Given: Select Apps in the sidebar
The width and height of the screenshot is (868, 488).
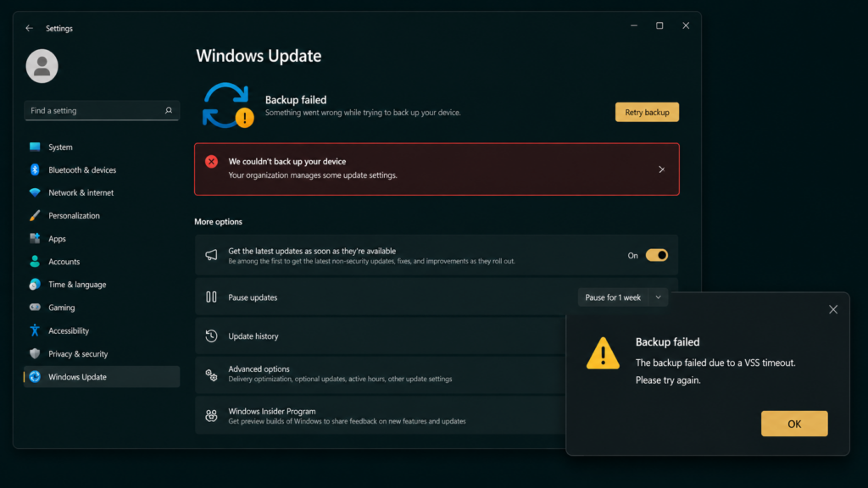Looking at the screenshot, I should coord(102,238).
